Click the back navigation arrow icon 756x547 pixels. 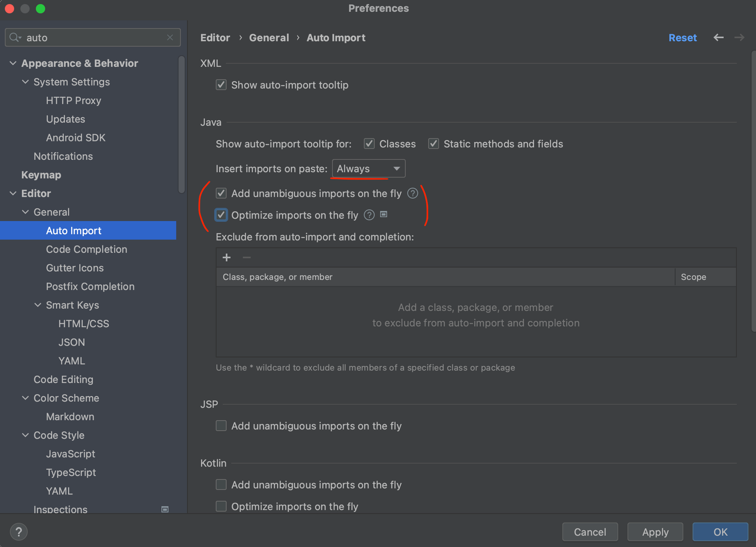coord(718,37)
